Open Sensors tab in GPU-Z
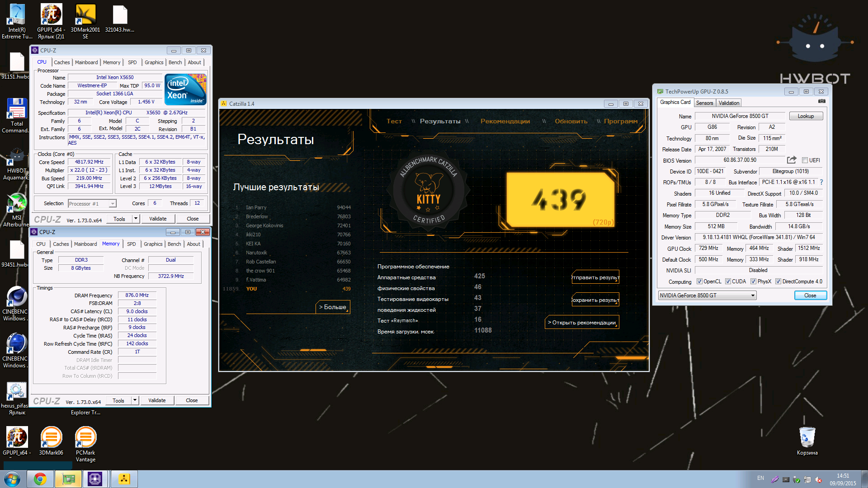This screenshot has width=868, height=488. tap(704, 103)
